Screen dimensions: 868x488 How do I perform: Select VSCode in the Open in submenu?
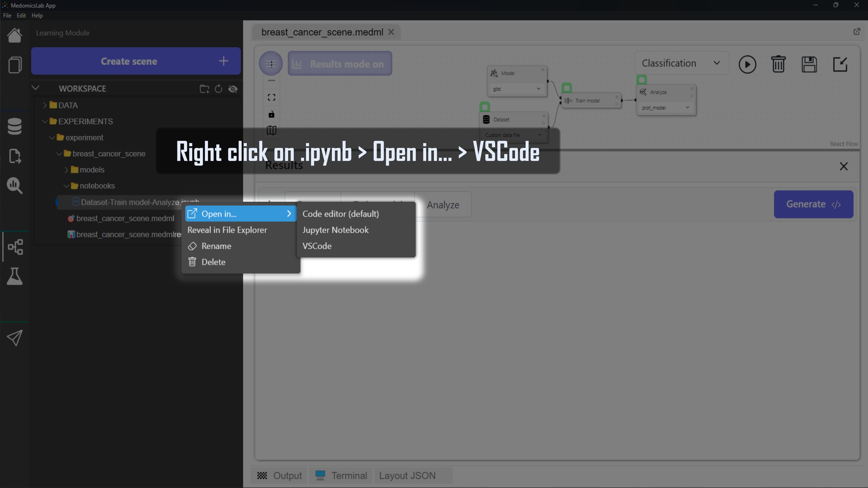317,246
